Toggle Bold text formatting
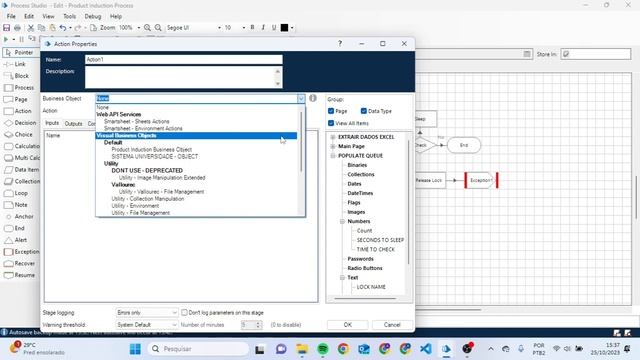 [252, 27]
